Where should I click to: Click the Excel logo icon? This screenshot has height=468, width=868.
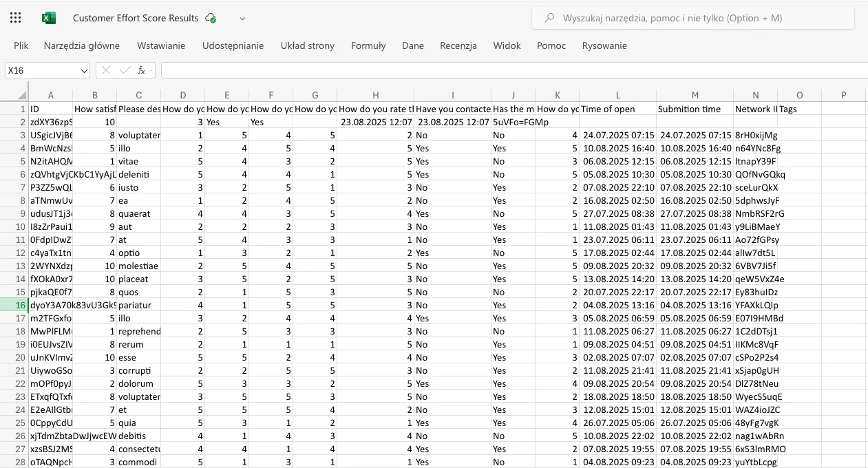click(x=47, y=17)
